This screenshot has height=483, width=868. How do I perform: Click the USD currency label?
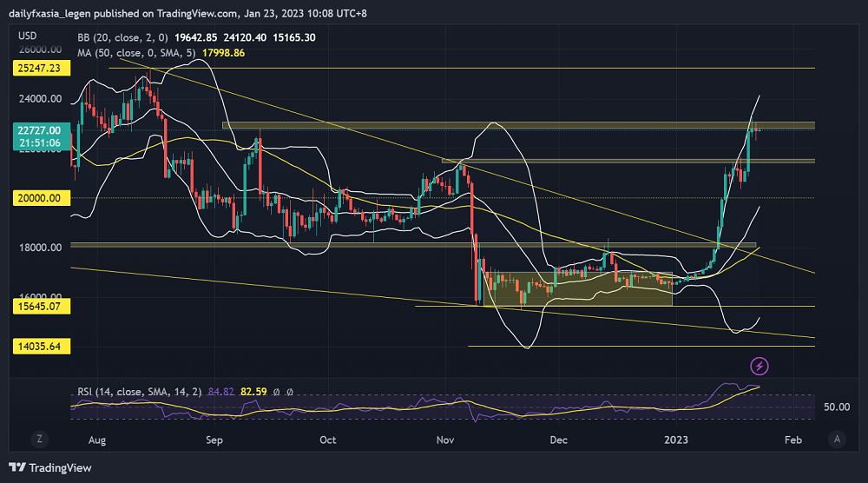[27, 36]
